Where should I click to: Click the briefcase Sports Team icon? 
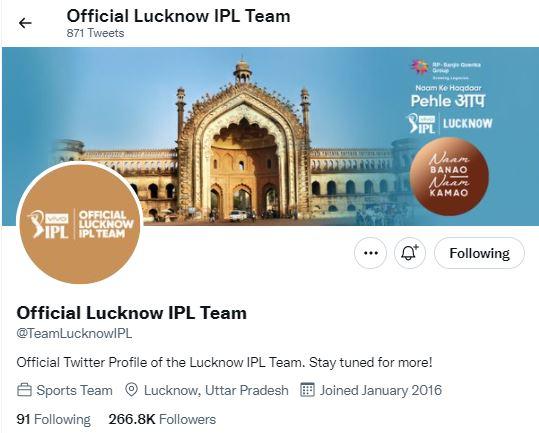pyautogui.click(x=24, y=390)
